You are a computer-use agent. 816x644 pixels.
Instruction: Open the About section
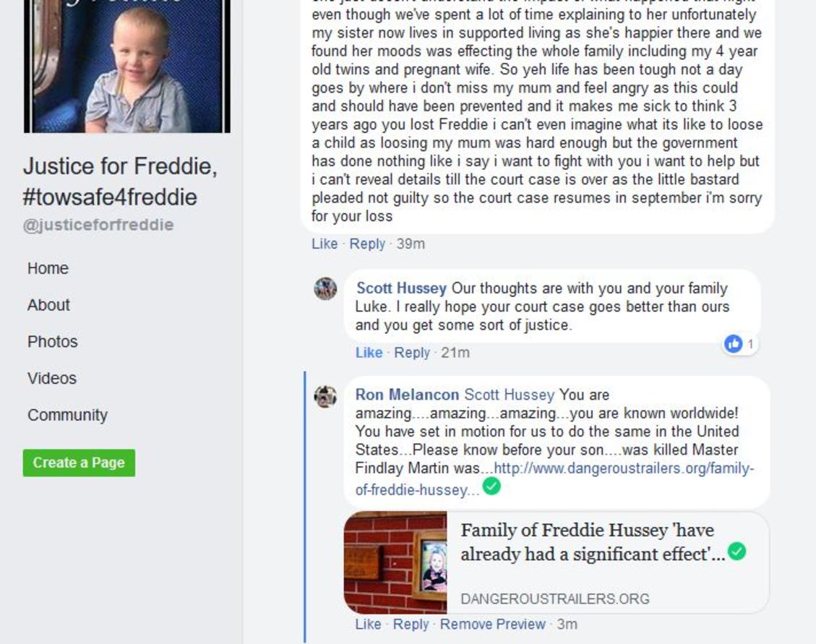(x=48, y=304)
